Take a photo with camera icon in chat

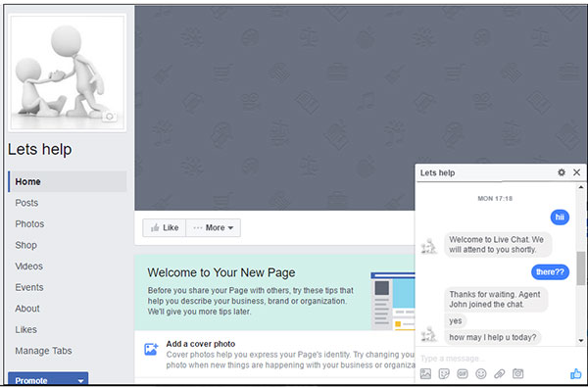[517, 373]
